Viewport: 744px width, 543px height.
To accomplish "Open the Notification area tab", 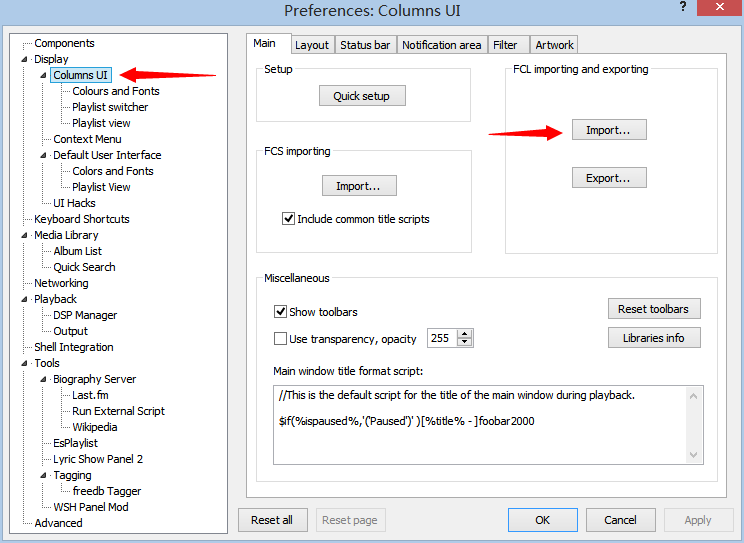I will tap(441, 45).
